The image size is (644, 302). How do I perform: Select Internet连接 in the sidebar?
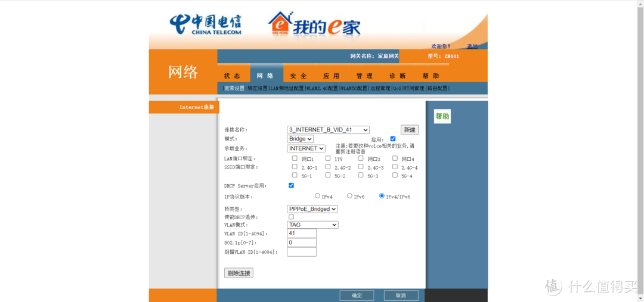(197, 107)
